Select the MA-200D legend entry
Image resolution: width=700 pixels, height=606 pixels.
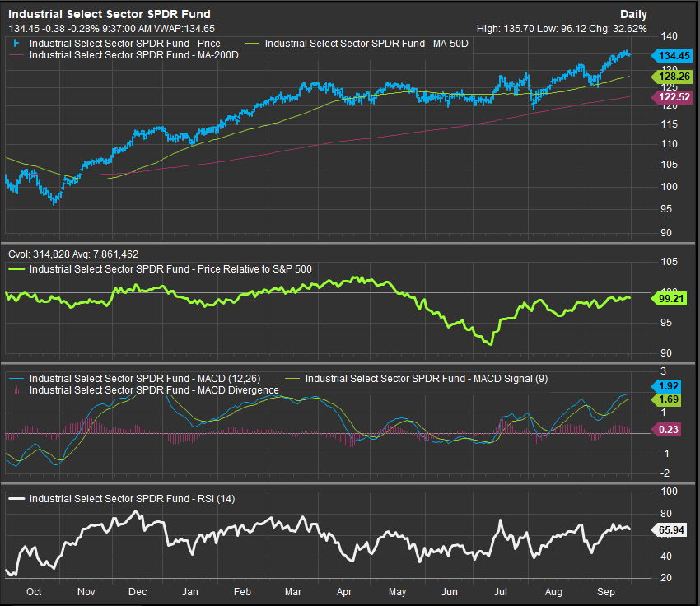[x=134, y=55]
